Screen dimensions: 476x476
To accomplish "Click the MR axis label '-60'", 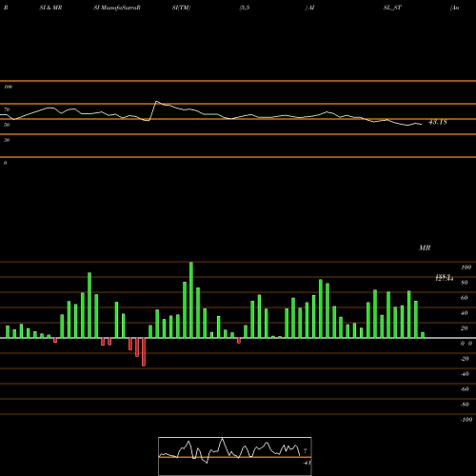I will tap(465, 389).
